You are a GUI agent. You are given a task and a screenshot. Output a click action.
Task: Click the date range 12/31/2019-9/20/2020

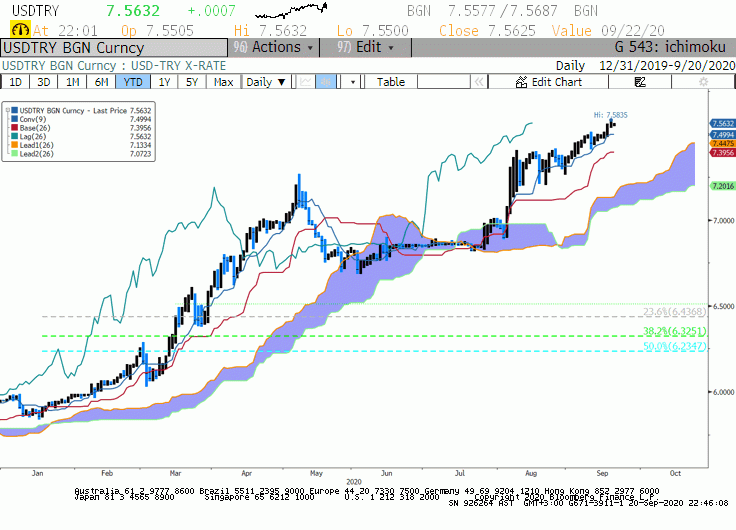(667, 65)
